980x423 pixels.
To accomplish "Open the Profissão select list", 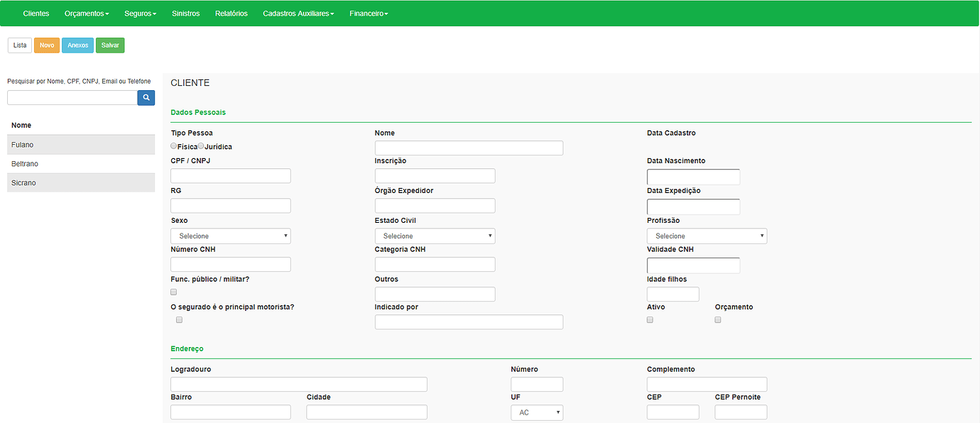I will coord(707,236).
